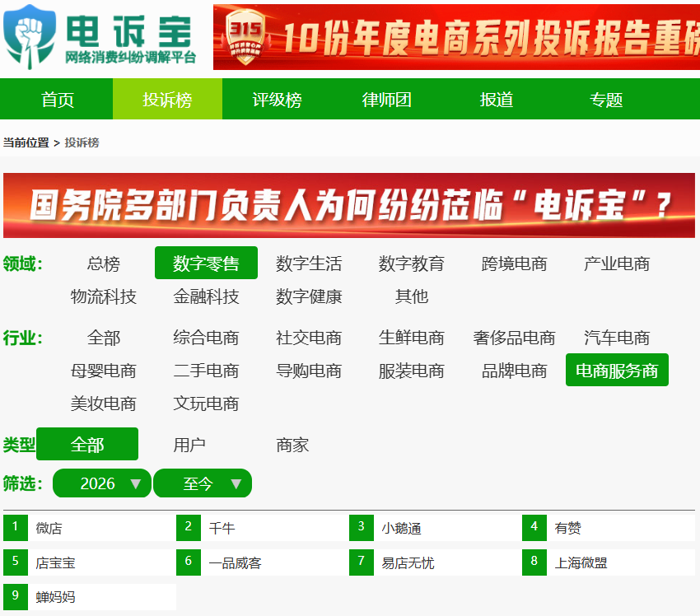Image resolution: width=700 pixels, height=616 pixels.
Task: Select 全部 in the 类型 row
Action: (87, 444)
